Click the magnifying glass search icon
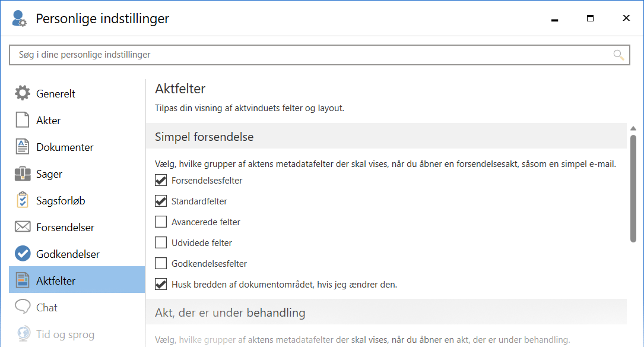Viewport: 644px width, 347px height. [x=618, y=55]
